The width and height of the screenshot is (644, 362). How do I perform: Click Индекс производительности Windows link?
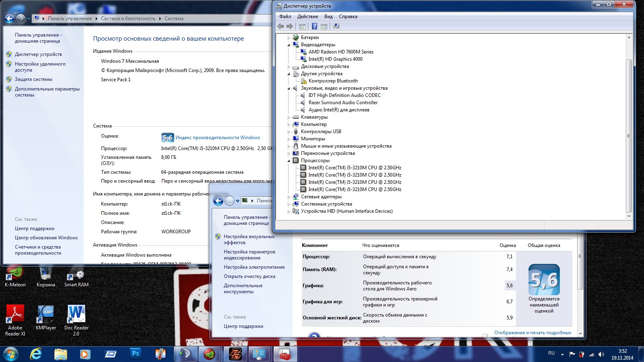click(218, 138)
